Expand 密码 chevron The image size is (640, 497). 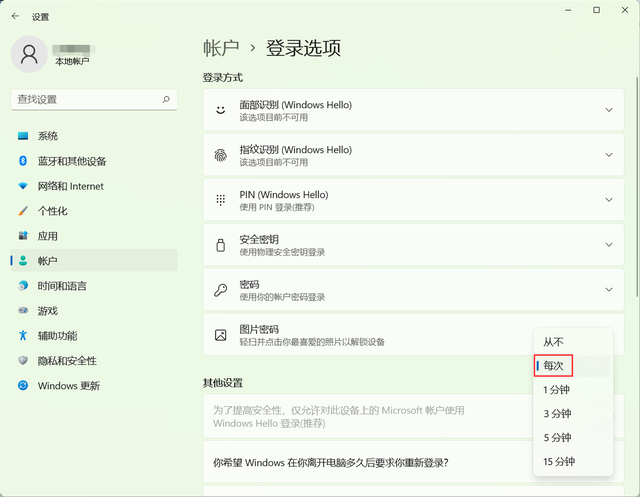click(x=609, y=290)
